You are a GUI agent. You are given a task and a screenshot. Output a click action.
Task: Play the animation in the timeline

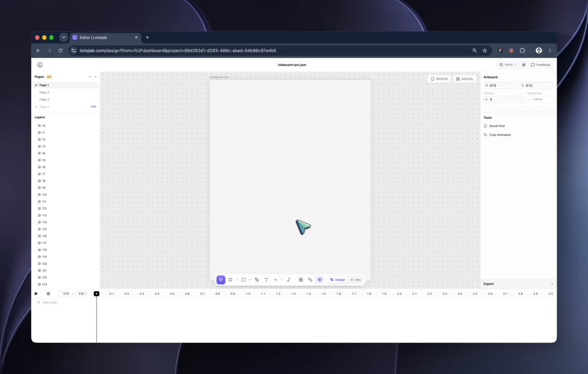(36, 294)
